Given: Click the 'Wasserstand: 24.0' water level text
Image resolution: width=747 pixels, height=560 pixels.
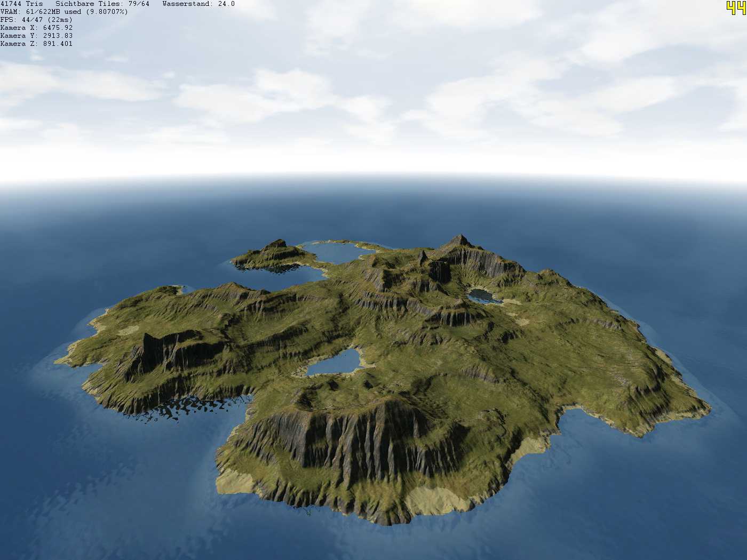Looking at the screenshot, I should tap(198, 4).
